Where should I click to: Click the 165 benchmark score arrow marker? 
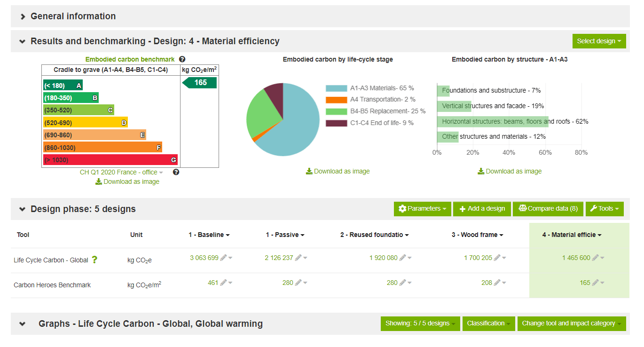pos(199,83)
